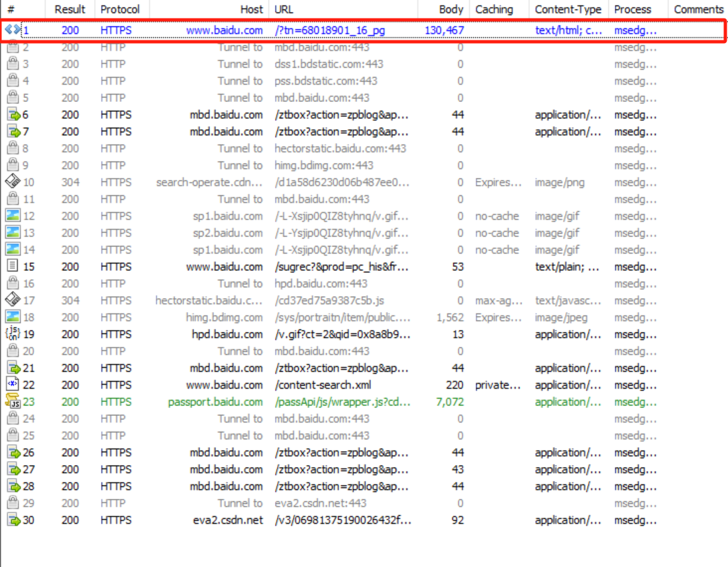The width and height of the screenshot is (728, 567).
Task: Click the image icon of session 12
Action: [13, 215]
